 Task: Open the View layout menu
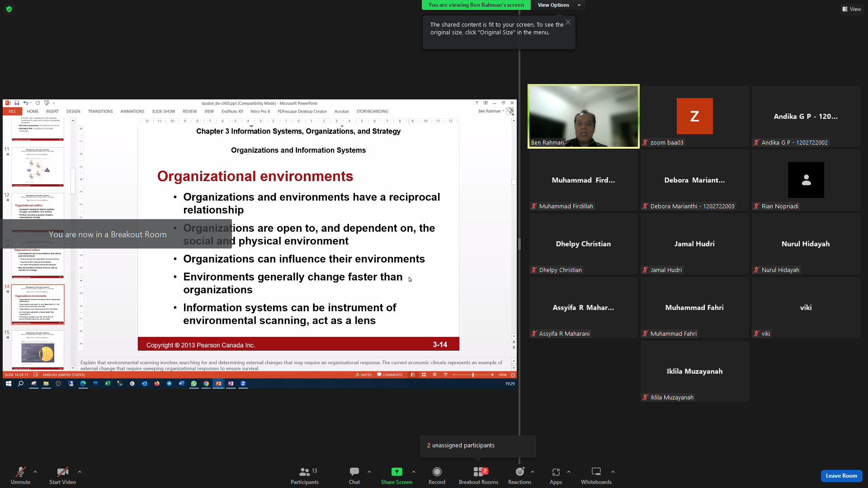(x=851, y=9)
